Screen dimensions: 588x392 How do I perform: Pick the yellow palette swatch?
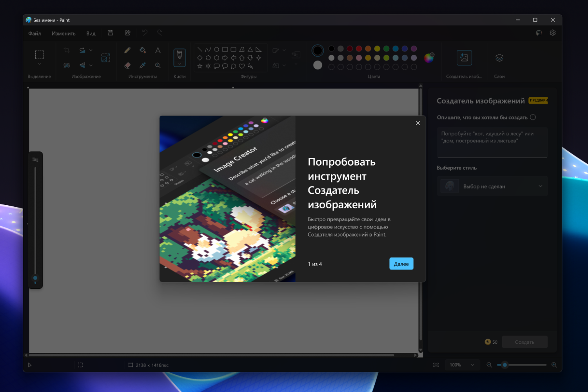pos(377,49)
